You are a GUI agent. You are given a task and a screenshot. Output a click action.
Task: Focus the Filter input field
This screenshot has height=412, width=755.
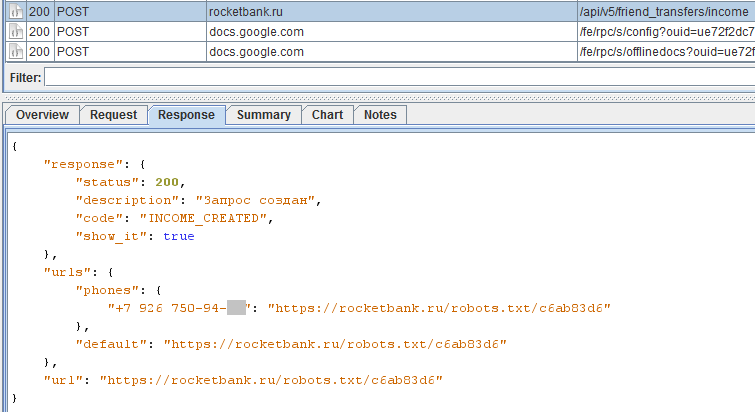click(x=400, y=77)
